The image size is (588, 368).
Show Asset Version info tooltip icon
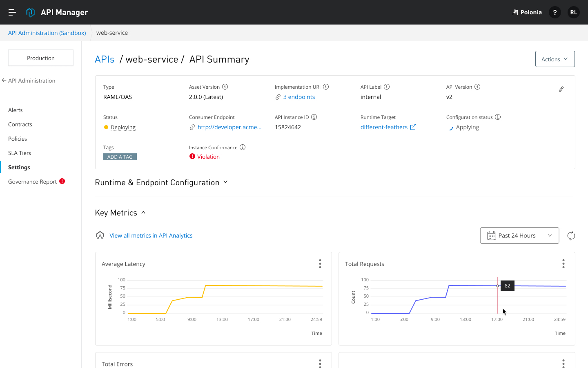(225, 87)
